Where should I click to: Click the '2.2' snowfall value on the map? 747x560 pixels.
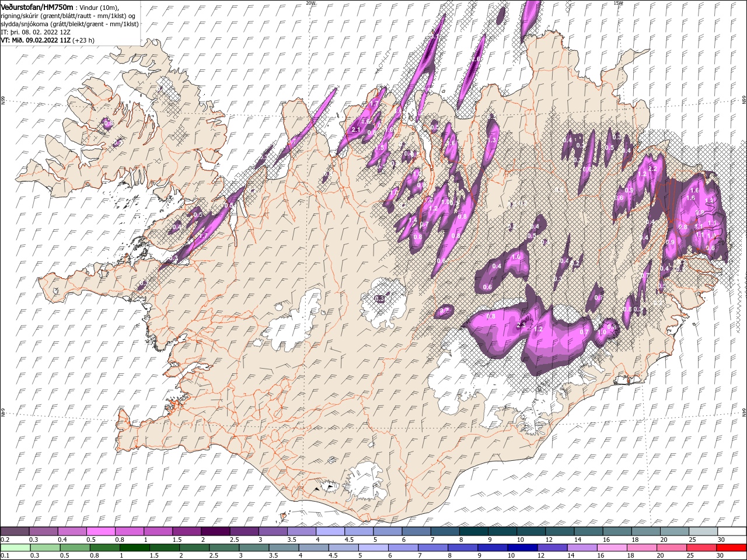tap(652, 169)
